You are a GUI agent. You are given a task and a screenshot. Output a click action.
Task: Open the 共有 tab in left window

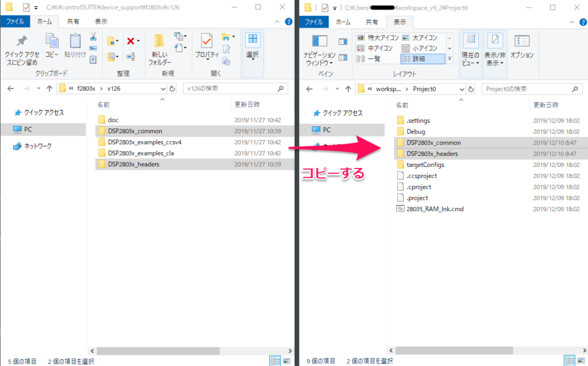[x=73, y=21]
